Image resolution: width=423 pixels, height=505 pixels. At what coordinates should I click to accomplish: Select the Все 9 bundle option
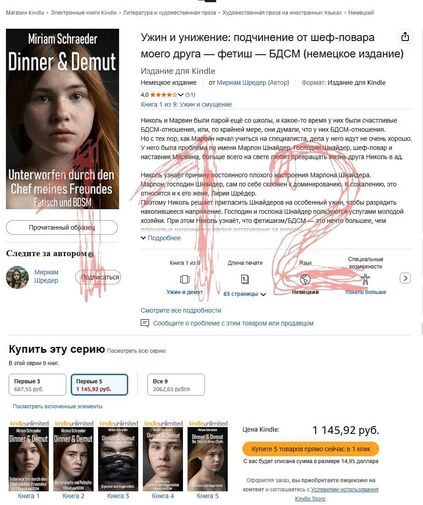coord(176,385)
